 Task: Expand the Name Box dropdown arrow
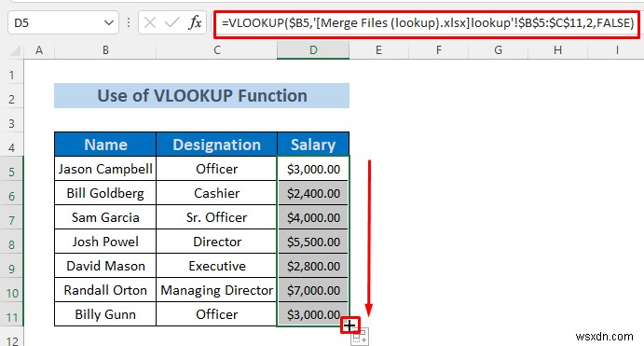pos(109,22)
